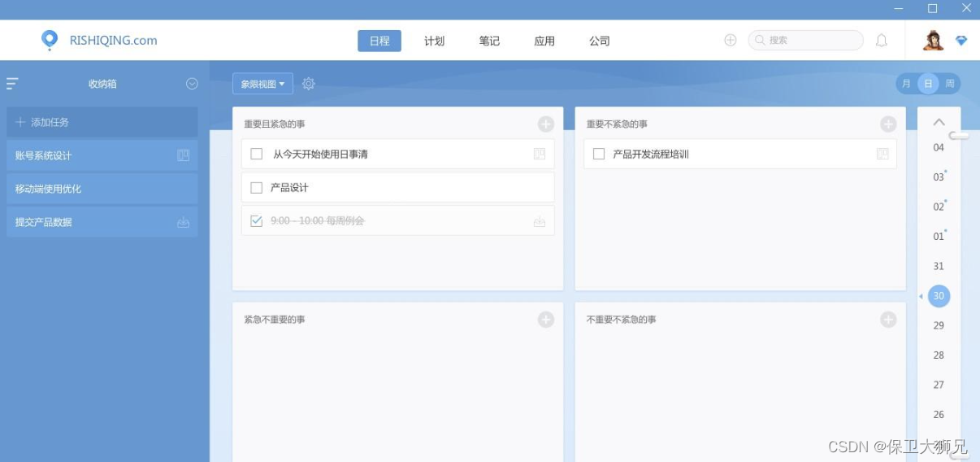Click 重要不紧急的事 quadrant title
The image size is (980, 462).
click(618, 124)
